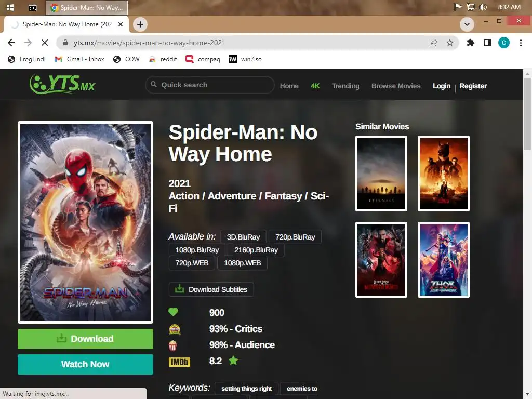This screenshot has height=399, width=532.
Task: Click the green Download button
Action: click(x=85, y=339)
